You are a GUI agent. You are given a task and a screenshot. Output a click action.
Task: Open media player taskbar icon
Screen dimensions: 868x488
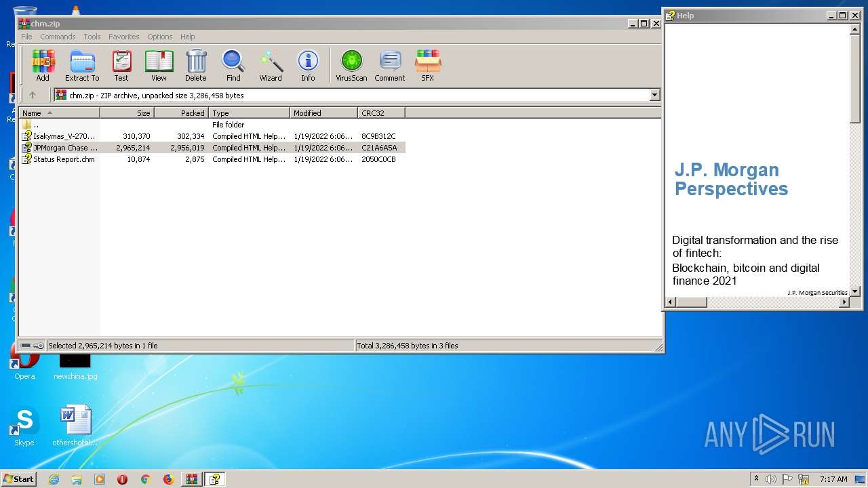point(100,479)
